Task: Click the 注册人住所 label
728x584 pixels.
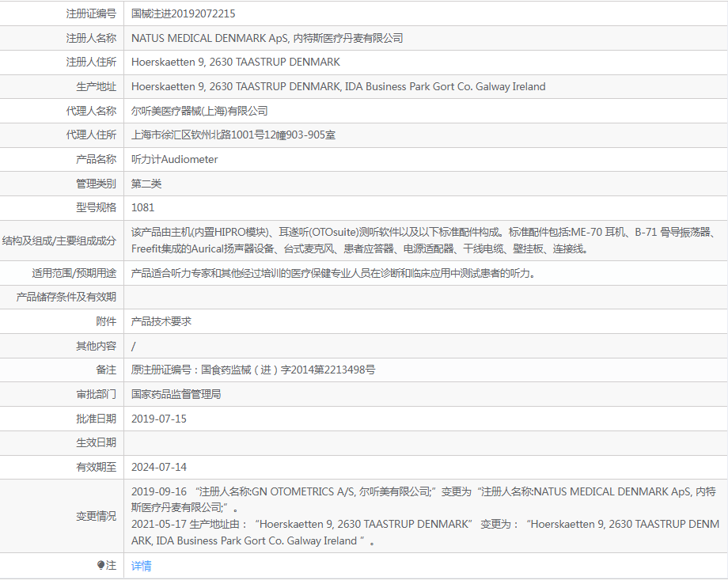Action: click(x=91, y=63)
